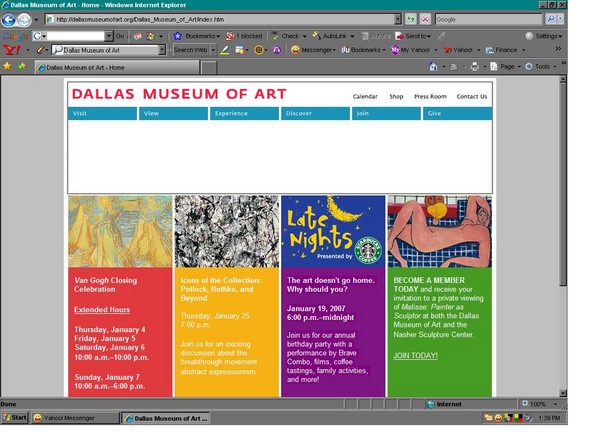The width and height of the screenshot is (600, 439).
Task: Stop loading with the red X button
Action: (425, 19)
